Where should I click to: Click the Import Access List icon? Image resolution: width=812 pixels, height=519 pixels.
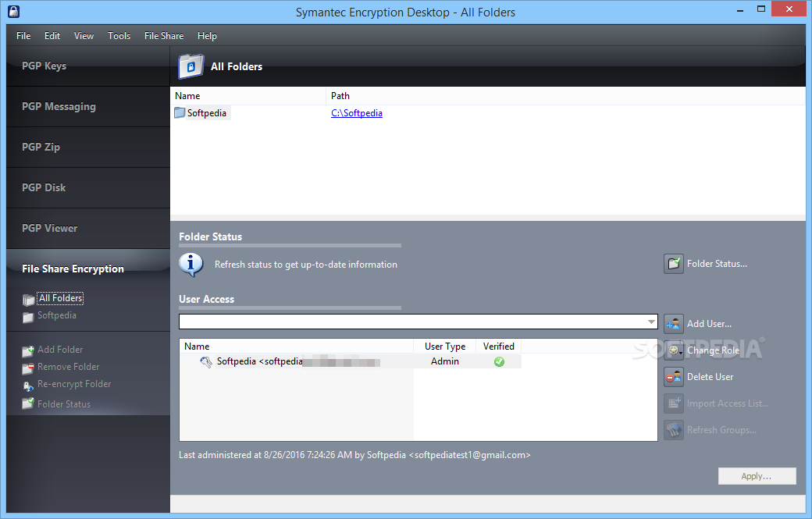click(x=674, y=403)
